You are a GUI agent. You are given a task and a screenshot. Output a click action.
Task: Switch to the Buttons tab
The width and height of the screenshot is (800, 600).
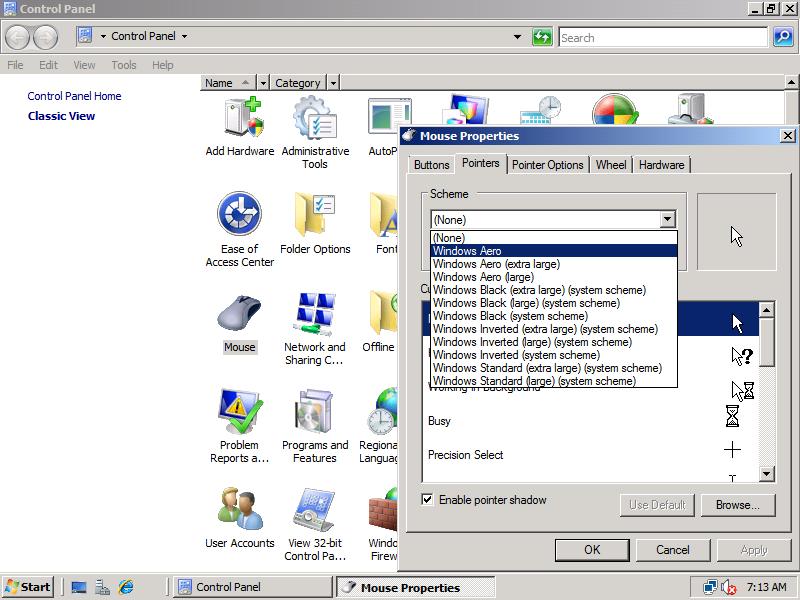coord(432,165)
